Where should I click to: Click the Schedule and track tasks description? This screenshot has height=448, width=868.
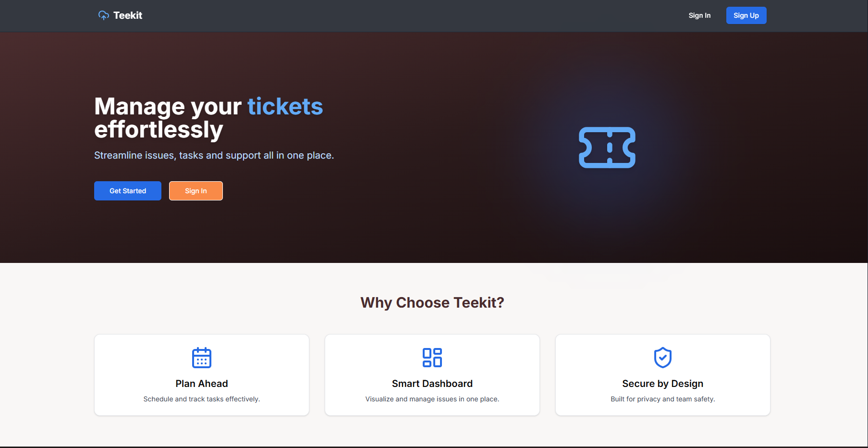pyautogui.click(x=201, y=398)
